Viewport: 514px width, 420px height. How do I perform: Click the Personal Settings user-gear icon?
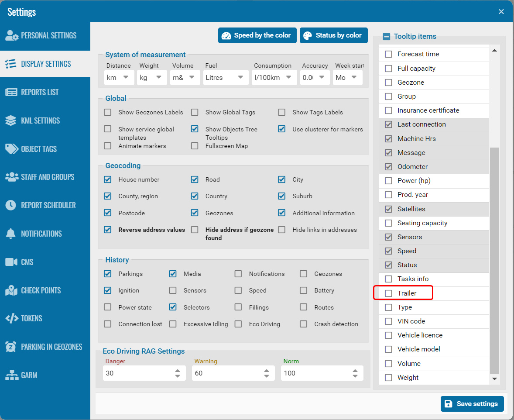click(11, 36)
